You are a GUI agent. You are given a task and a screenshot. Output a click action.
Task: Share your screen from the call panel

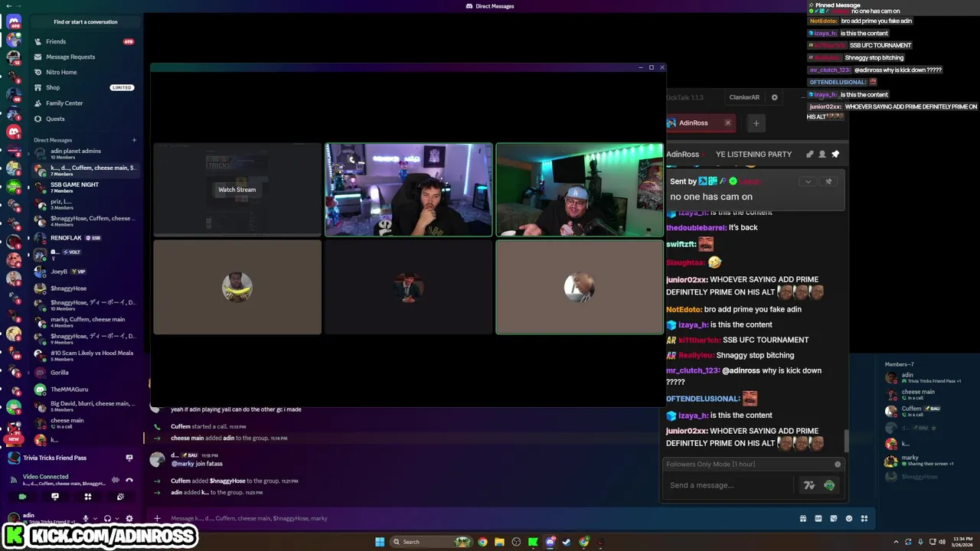coord(55,497)
